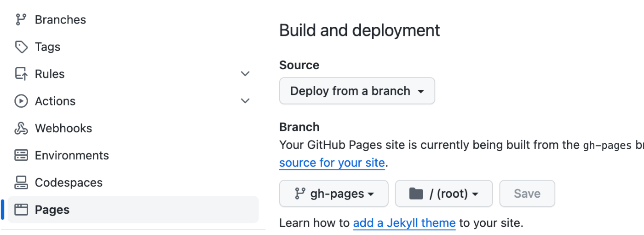Open the gh-pages branch dropdown

[334, 194]
